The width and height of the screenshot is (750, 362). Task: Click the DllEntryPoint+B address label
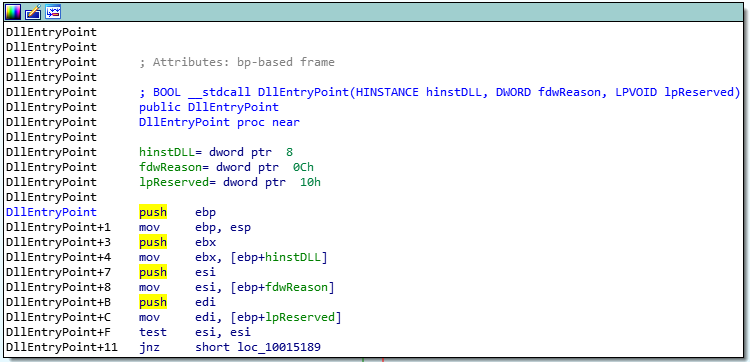(x=58, y=303)
